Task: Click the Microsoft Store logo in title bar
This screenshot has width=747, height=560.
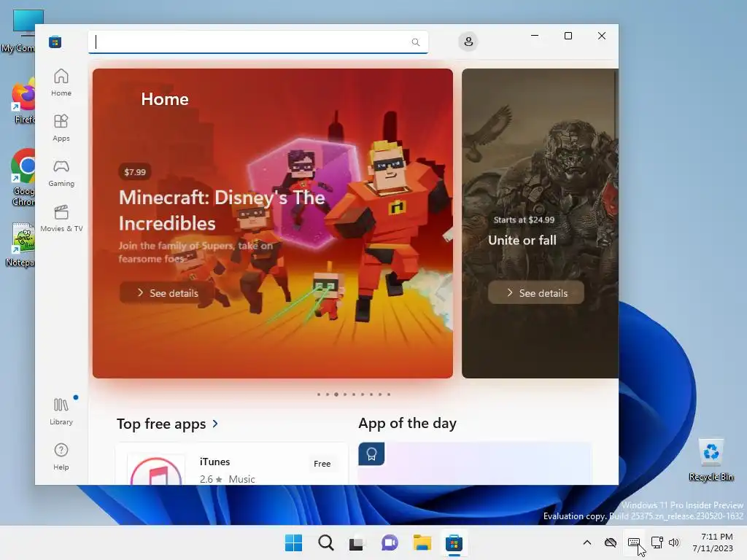Action: (x=55, y=42)
